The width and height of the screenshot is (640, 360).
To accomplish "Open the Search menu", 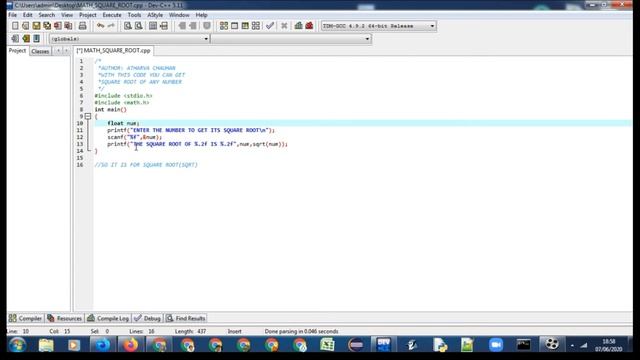I will [47, 15].
